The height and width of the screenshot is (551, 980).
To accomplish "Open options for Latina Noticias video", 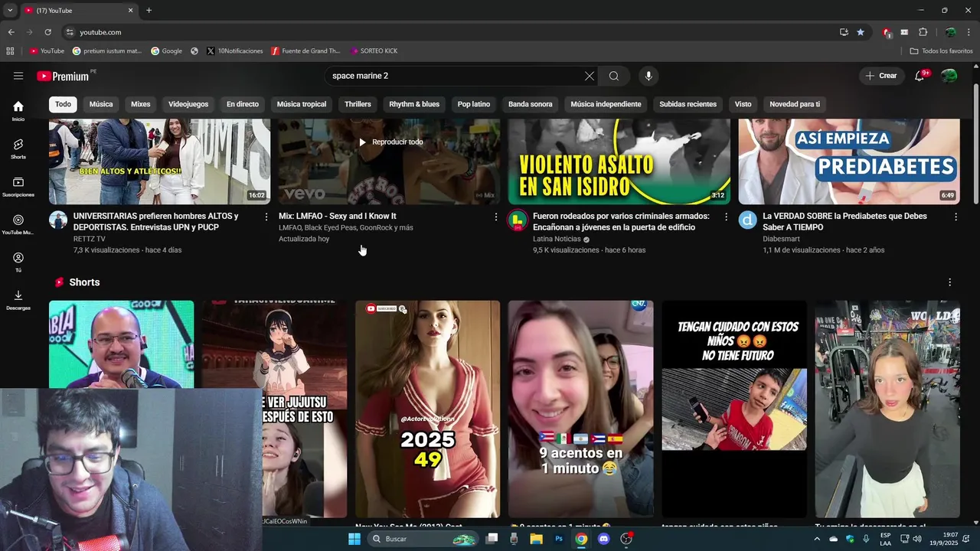I will pyautogui.click(x=726, y=217).
